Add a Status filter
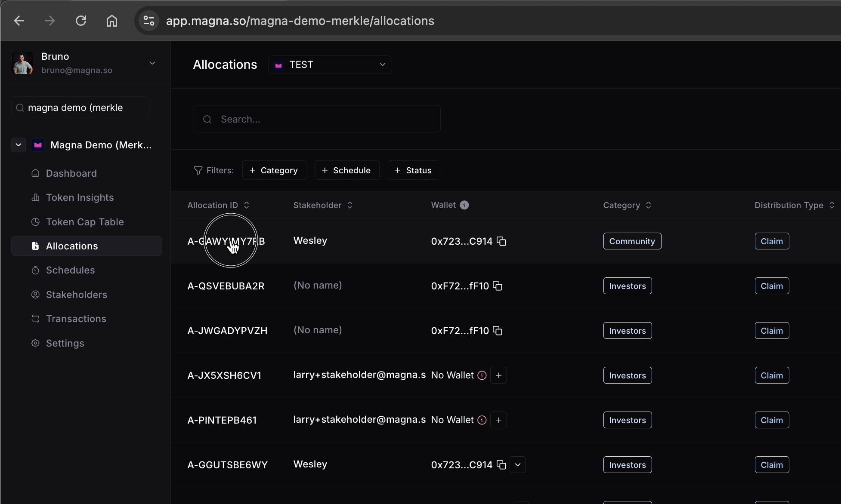Viewport: 841px width, 504px height. tap(413, 170)
